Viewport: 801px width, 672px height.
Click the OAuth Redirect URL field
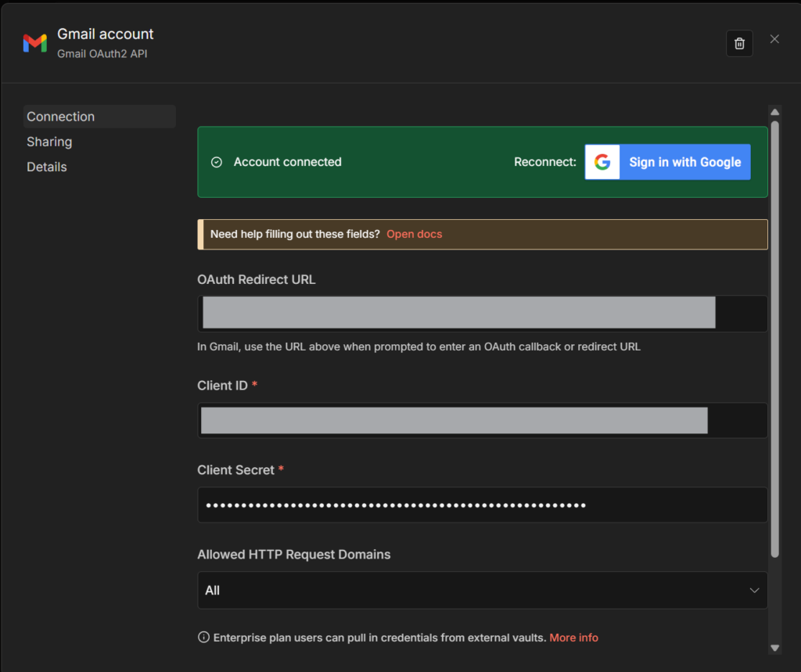point(482,313)
